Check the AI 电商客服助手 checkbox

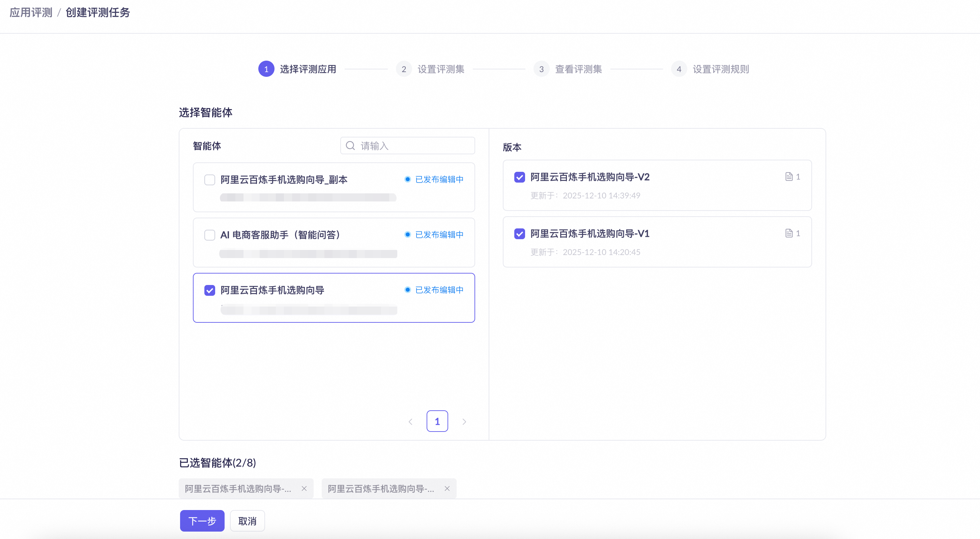tap(210, 235)
